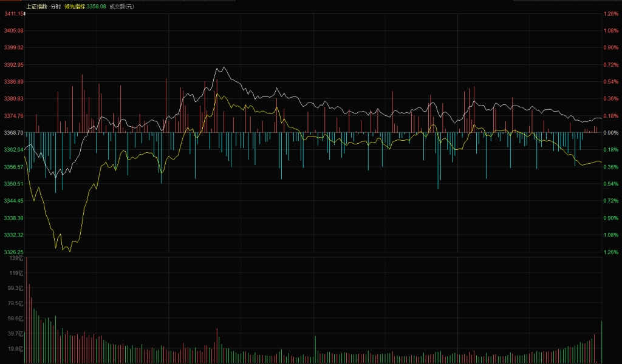Viewport: 622px width, 364px height.
Task: Click the red 1.26% top right axis label
Action: [610, 13]
